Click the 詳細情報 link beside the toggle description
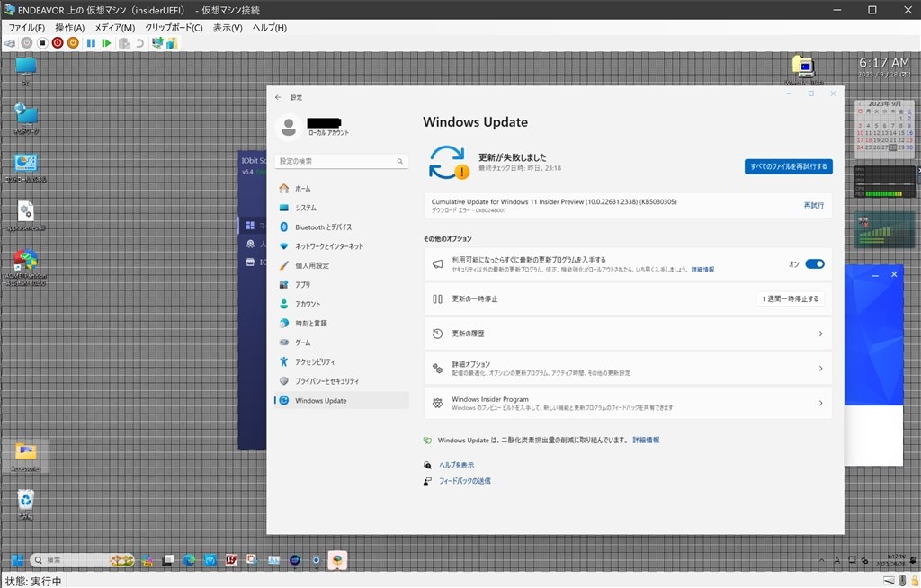Viewport: 921px width, 588px height. [x=702, y=269]
